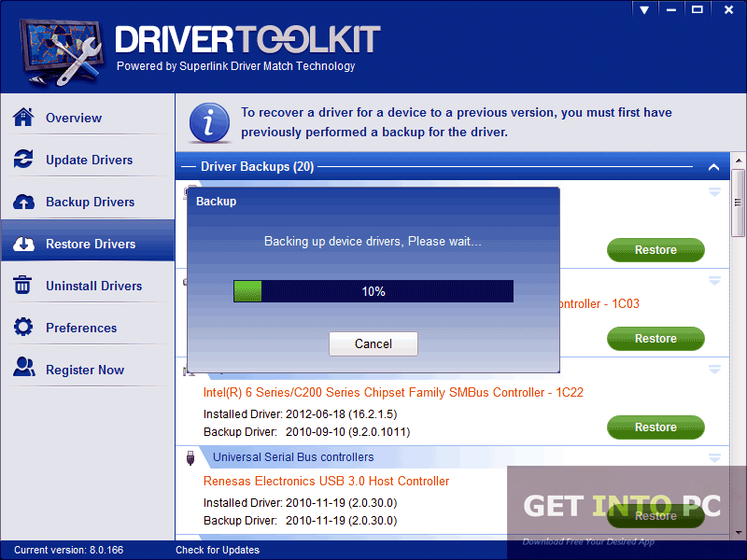
Task: Click the USB plug icon beside Universal Serial Bus controllers
Action: click(x=190, y=457)
